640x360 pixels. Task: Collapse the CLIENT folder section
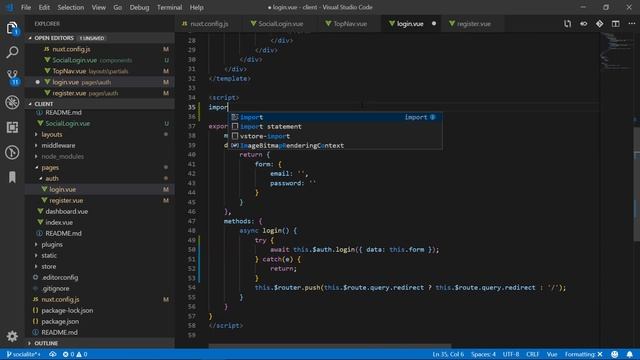[x=30, y=104]
